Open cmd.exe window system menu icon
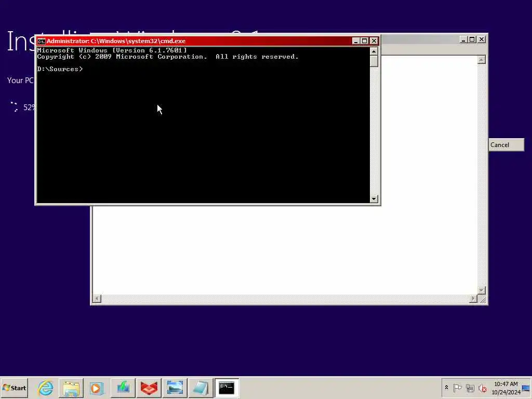This screenshot has width=532, height=399. coord(42,41)
